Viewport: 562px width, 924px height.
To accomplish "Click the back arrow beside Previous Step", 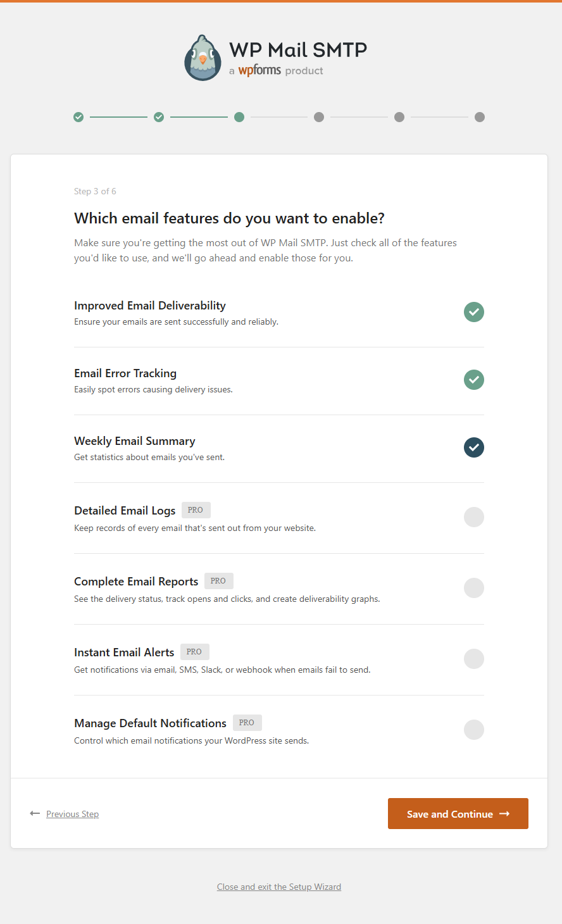I will (35, 813).
